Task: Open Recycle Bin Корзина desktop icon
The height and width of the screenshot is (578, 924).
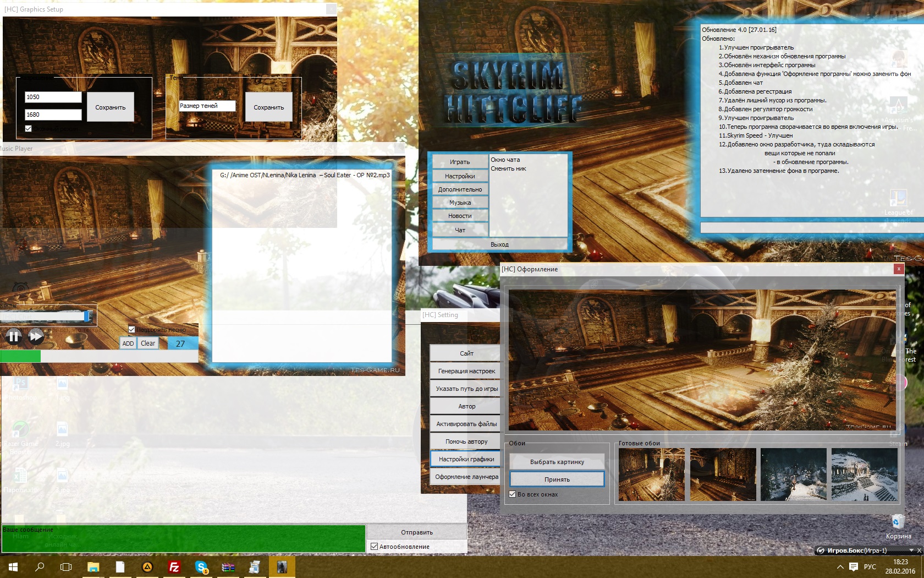Action: 898,526
